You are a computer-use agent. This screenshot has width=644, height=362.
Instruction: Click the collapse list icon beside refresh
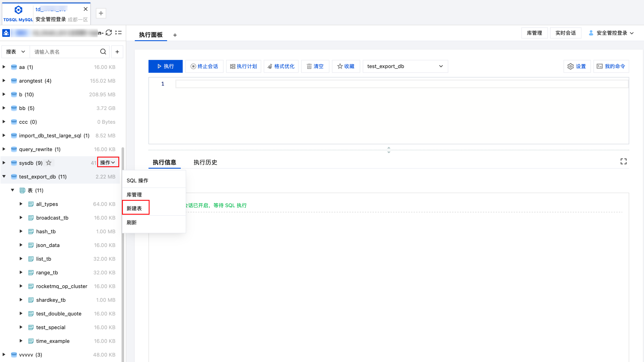pyautogui.click(x=118, y=33)
